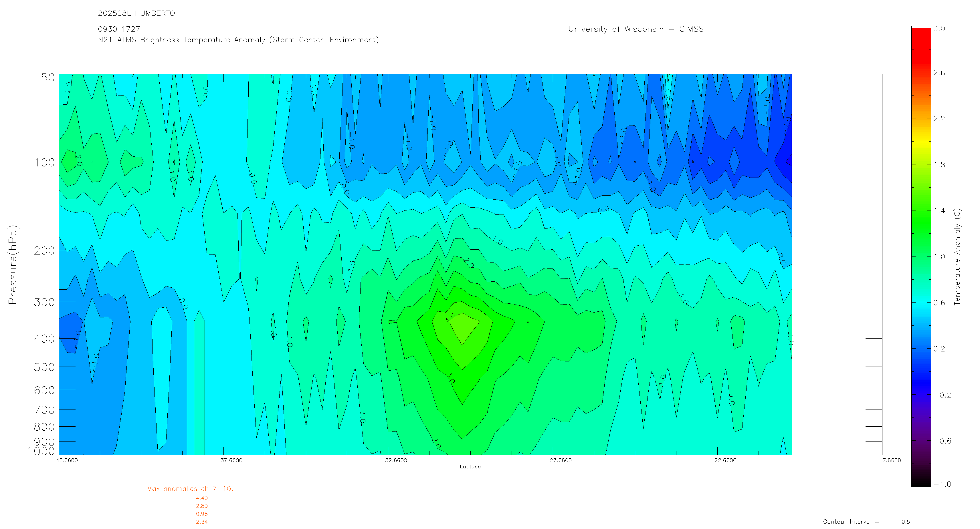Click the 500 hPa pressure axis label
This screenshot has height=529, width=980.
45,367
